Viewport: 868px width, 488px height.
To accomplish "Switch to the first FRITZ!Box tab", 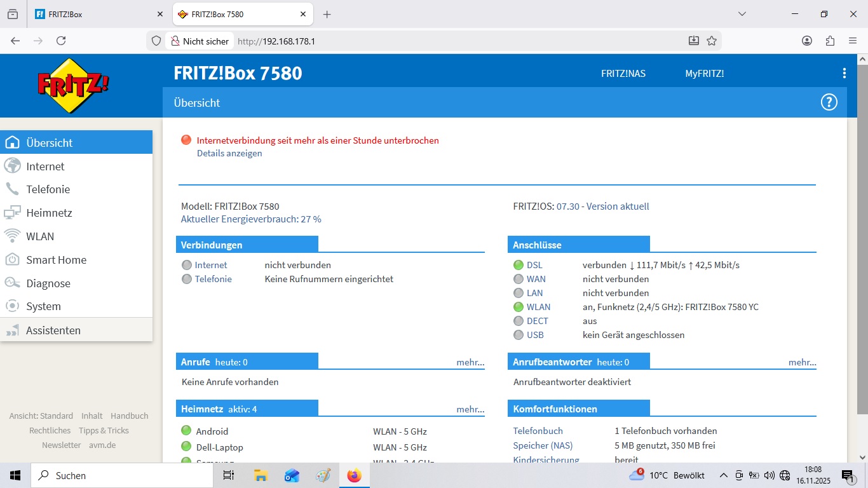I will pyautogui.click(x=98, y=14).
